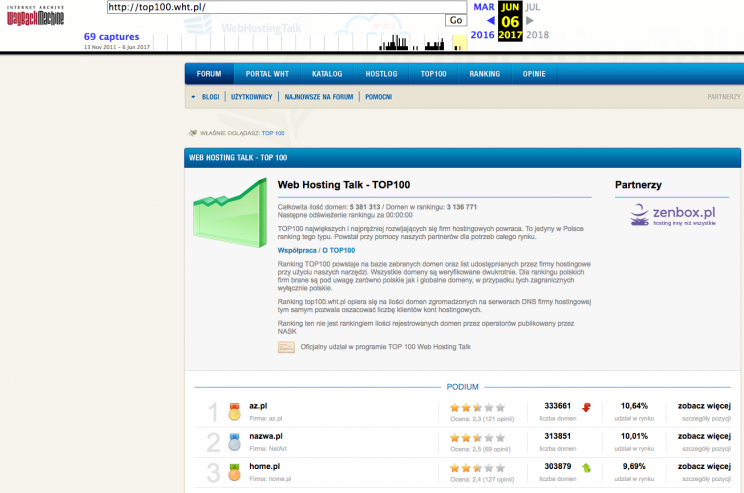This screenshot has width=744, height=493.
Task: Jump to the 2016 captures
Action: [483, 35]
